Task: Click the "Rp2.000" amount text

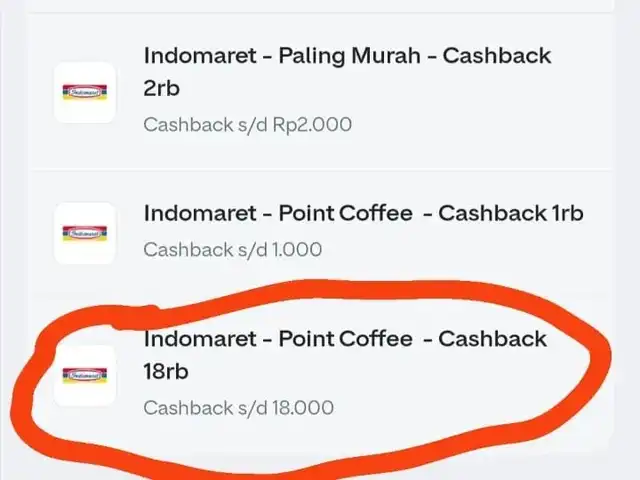Action: [x=312, y=124]
